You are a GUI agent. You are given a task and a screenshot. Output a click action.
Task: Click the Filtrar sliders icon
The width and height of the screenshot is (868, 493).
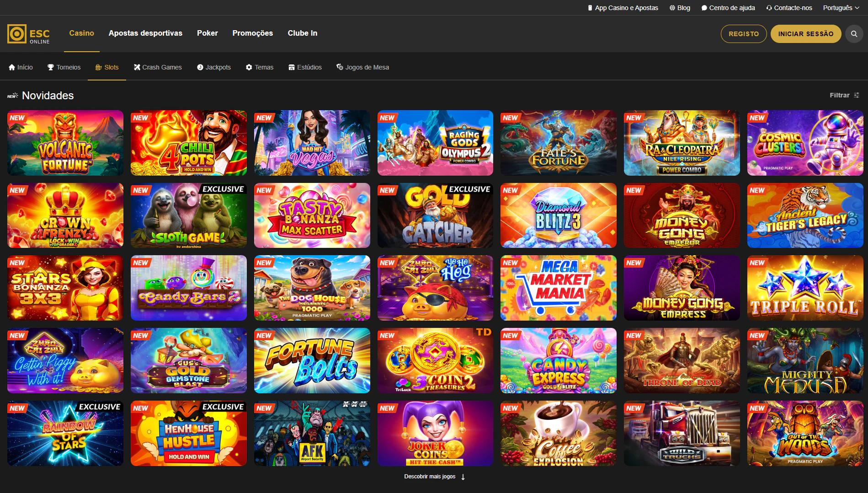pyautogui.click(x=857, y=95)
